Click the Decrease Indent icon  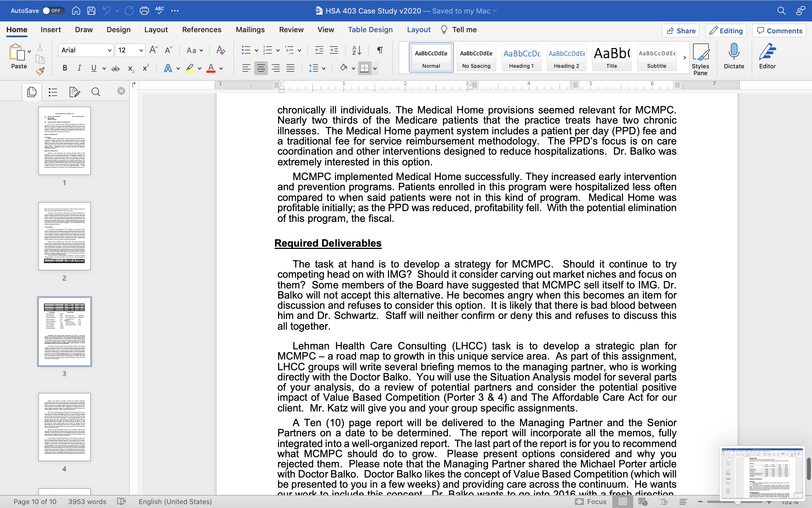coord(319,50)
